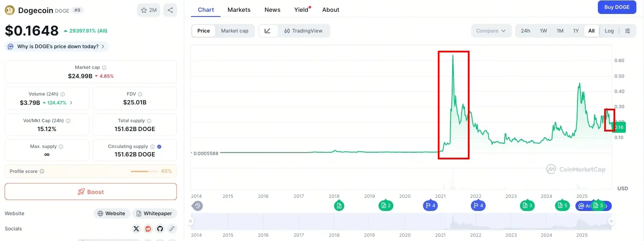Open the 2018 news event marker
Screen dimensions: 644x241
click(x=339, y=206)
